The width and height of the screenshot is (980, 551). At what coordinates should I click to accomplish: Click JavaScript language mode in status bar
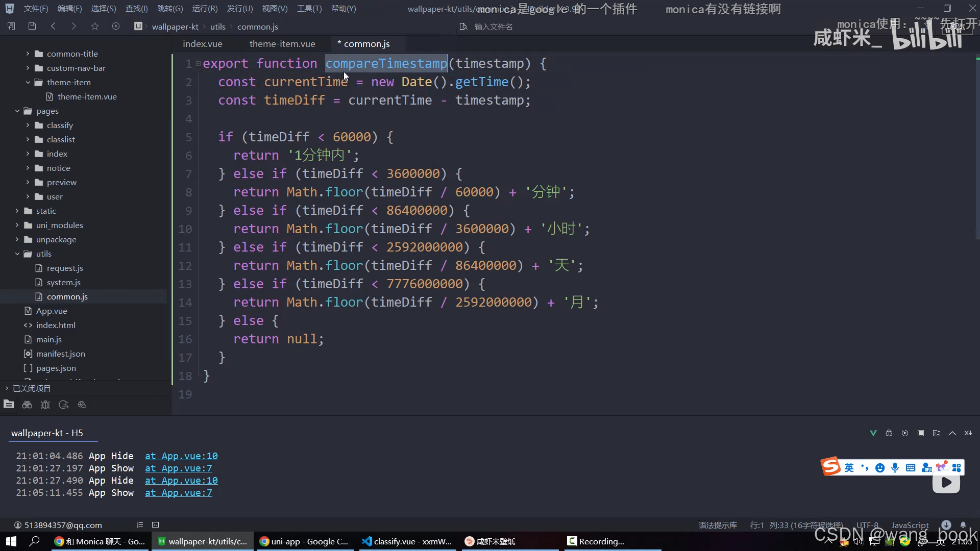tap(910, 525)
